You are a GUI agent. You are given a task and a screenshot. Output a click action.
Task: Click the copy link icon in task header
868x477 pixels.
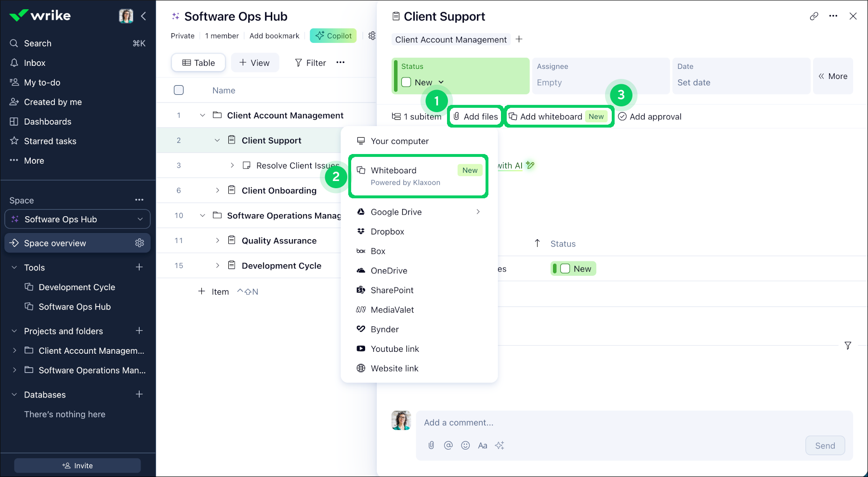click(814, 16)
